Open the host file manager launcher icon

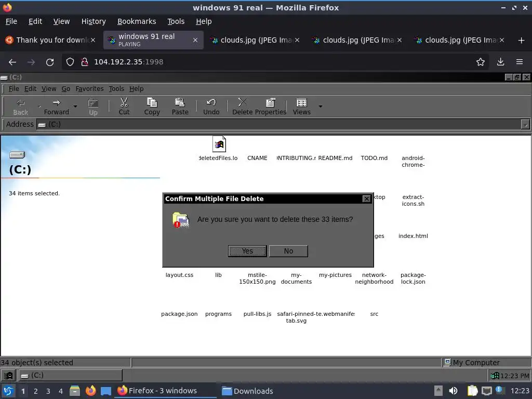pos(74,391)
